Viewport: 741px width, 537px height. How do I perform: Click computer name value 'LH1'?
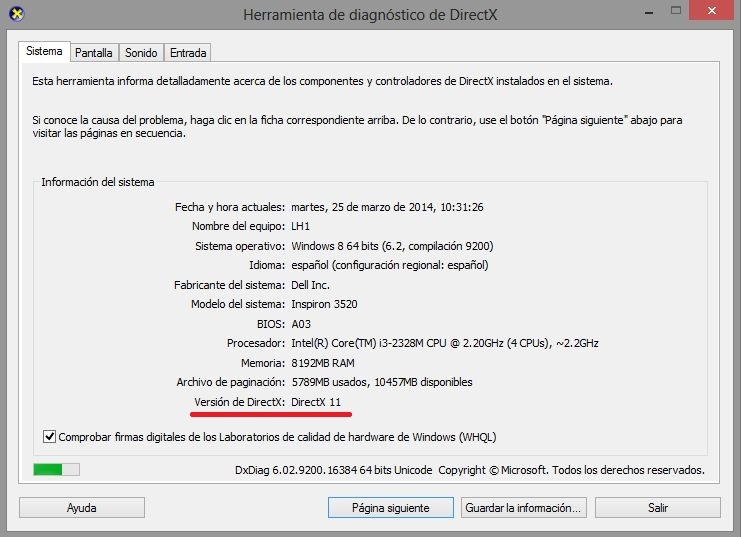pos(301,226)
